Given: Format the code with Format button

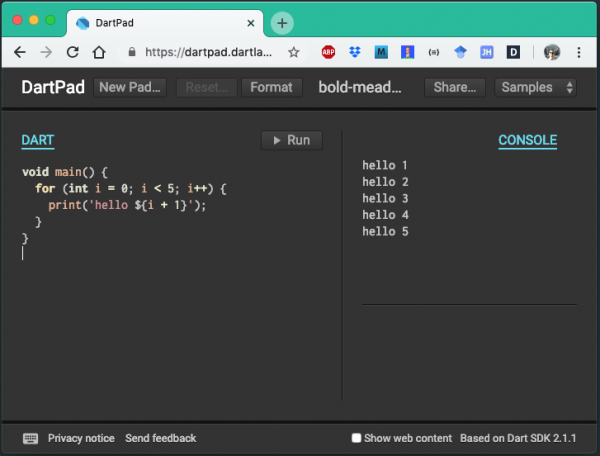Looking at the screenshot, I should pyautogui.click(x=271, y=87).
